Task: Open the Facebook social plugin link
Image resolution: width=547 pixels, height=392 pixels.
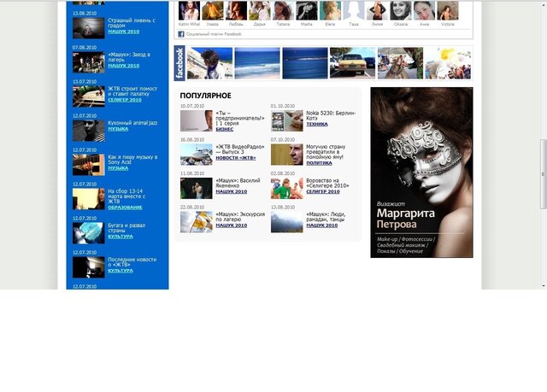Action: click(x=214, y=34)
